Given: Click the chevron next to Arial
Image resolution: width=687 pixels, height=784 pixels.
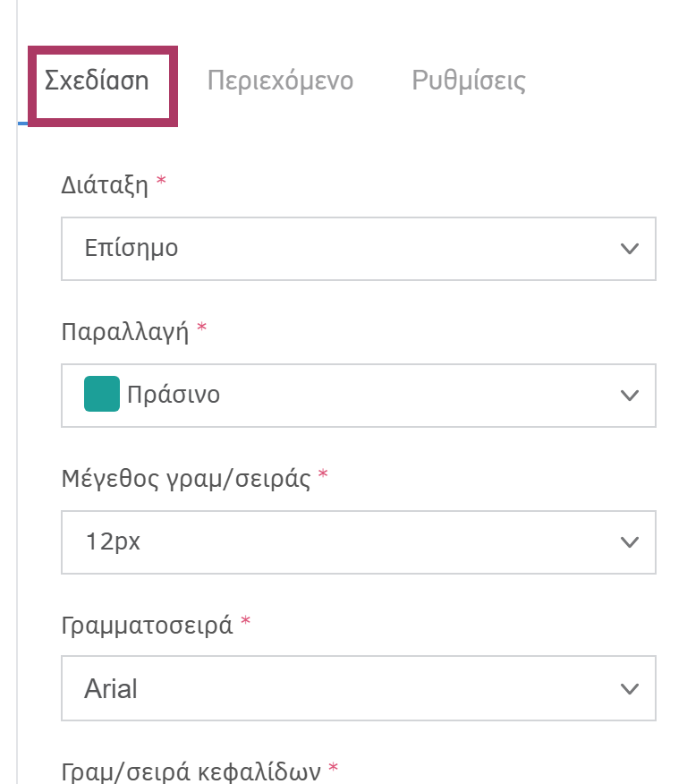Looking at the screenshot, I should pyautogui.click(x=631, y=688).
